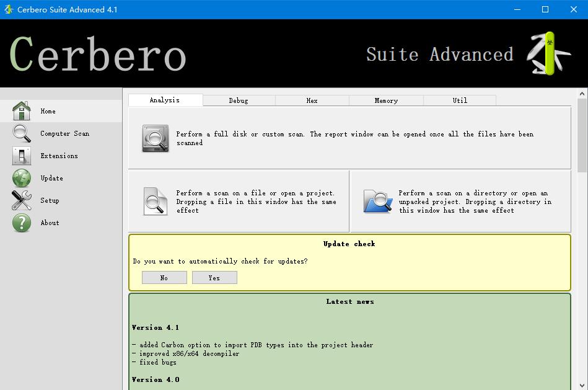
Task: Click the full disk scan hard drive icon
Action: (156, 138)
